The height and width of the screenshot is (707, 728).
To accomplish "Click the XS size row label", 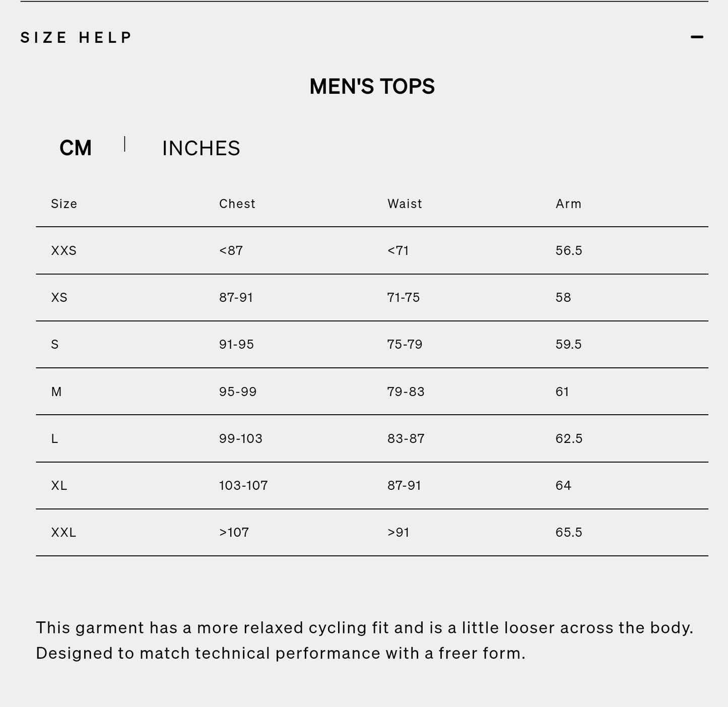I will [x=59, y=297].
